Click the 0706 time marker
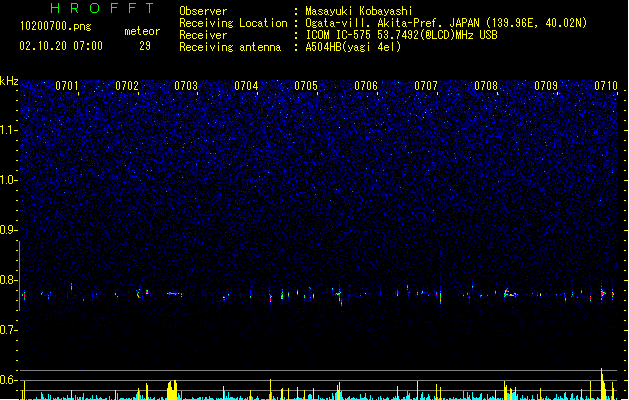This screenshot has width=629, height=400. (x=366, y=86)
